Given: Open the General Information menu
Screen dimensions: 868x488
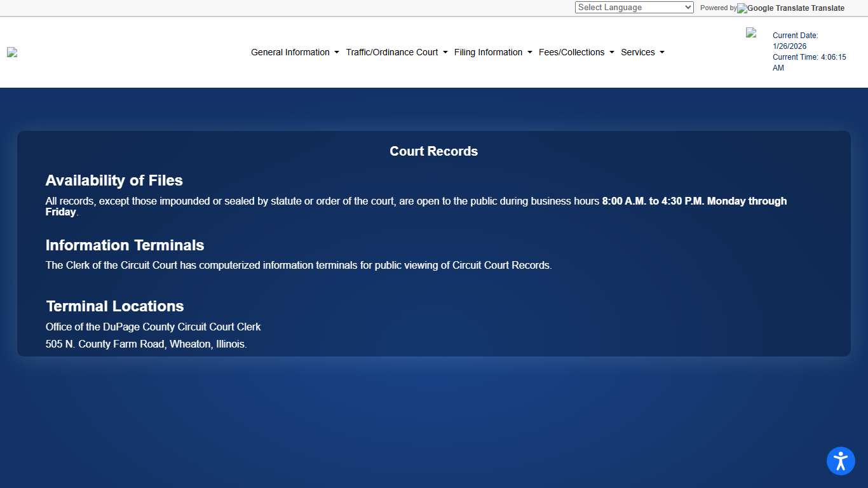Looking at the screenshot, I should click(x=290, y=52).
